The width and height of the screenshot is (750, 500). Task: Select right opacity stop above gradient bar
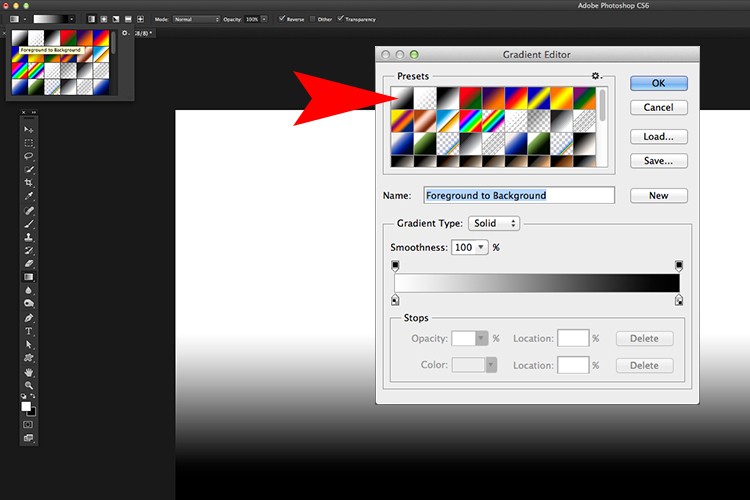tap(679, 266)
